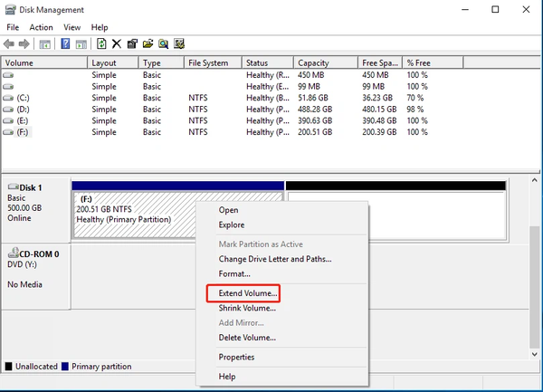Select Change Drive Letter and Paths...
The width and height of the screenshot is (543, 392).
tap(274, 259)
